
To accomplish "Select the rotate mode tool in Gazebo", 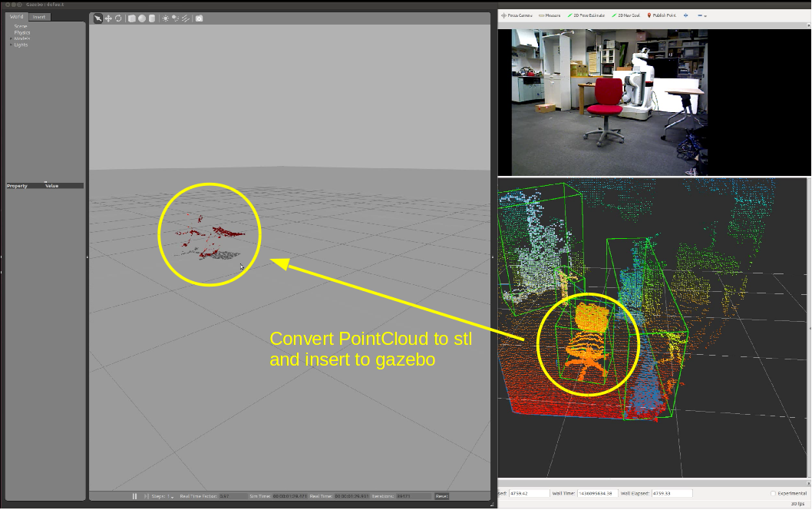I will [119, 18].
